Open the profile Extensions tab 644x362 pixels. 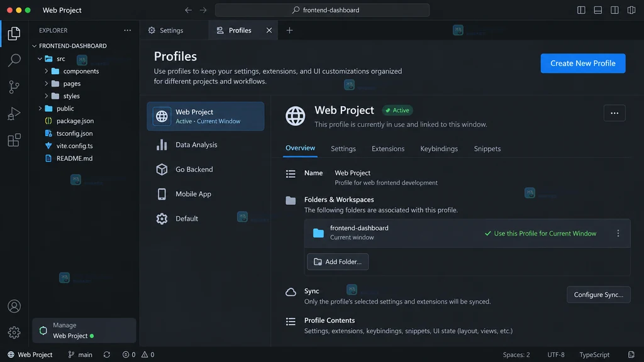click(x=388, y=148)
